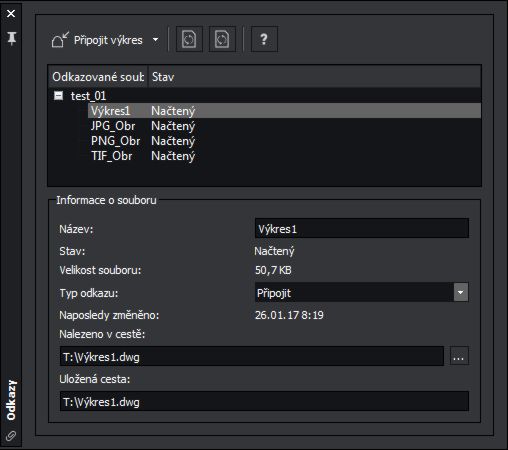This screenshot has width=508, height=450.
Task: Click the 50,7 KB file size value
Action: [x=273, y=270]
